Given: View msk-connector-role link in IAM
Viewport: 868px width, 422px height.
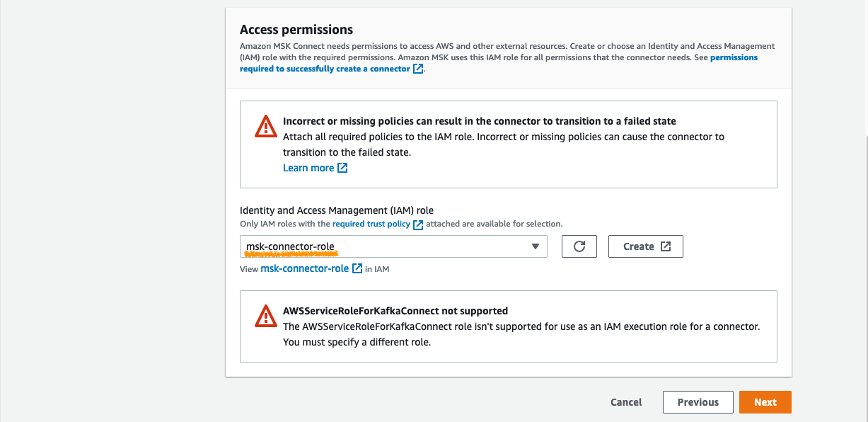Looking at the screenshot, I should pos(305,268).
